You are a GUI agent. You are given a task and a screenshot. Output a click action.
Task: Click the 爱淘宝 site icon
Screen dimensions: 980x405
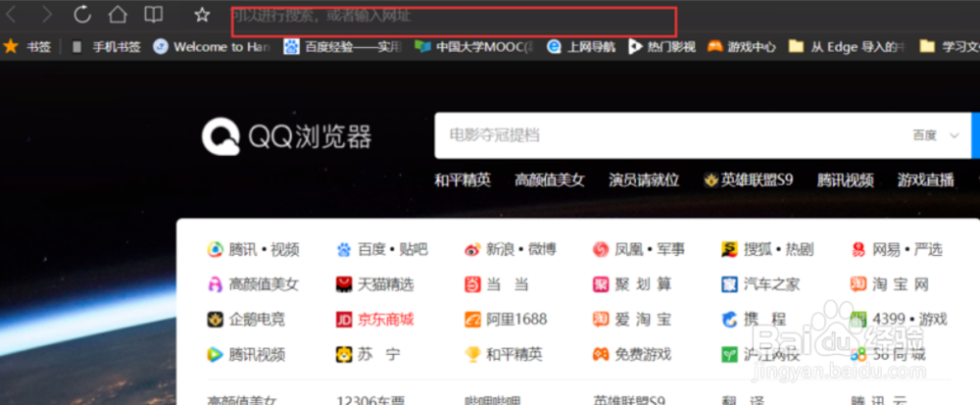click(601, 320)
